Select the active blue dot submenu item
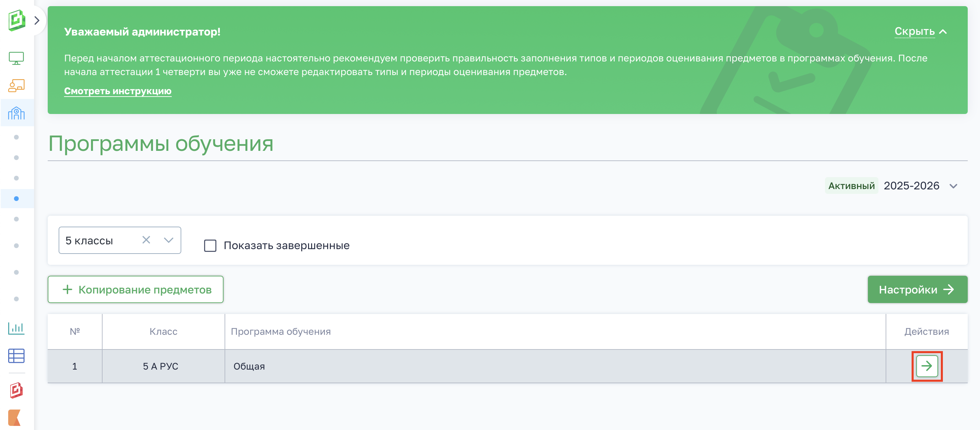This screenshot has width=980, height=430. click(16, 198)
